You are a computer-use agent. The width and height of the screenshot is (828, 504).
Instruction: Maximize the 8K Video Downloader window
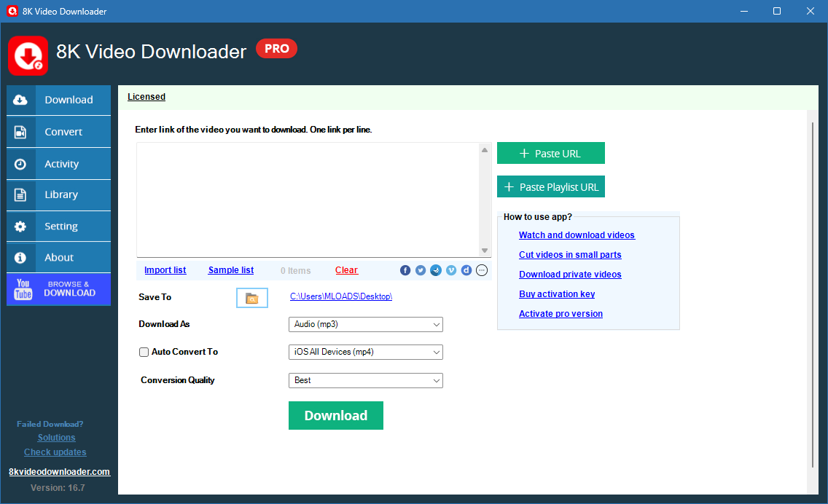777,11
